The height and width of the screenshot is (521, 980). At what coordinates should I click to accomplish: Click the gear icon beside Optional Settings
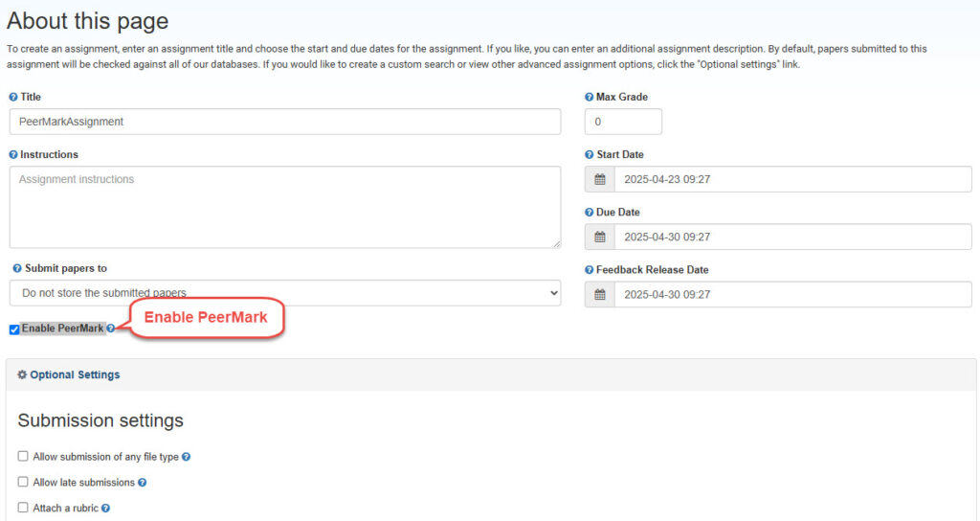coord(22,374)
